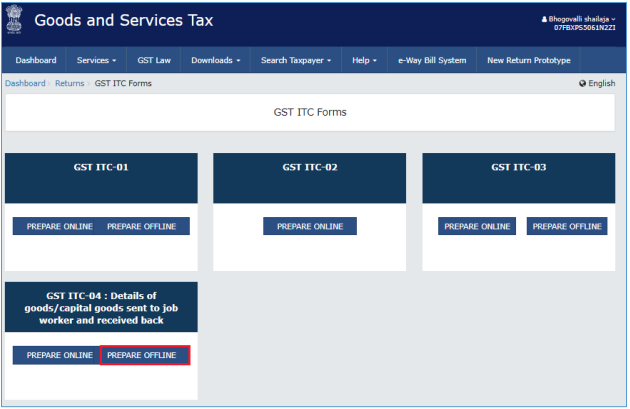Screen dimensions: 630x409
Task: Click the GST ITC Forms breadcrumb text
Action: click(x=123, y=84)
